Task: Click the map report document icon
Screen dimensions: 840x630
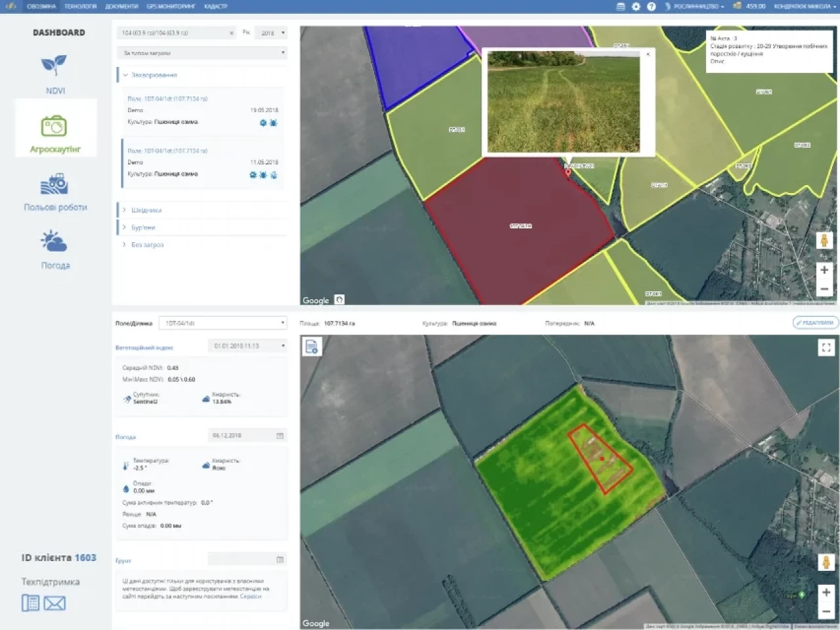Action: click(x=312, y=346)
